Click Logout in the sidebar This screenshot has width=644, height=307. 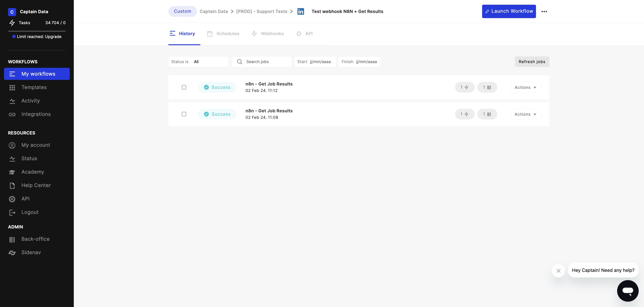(x=30, y=212)
